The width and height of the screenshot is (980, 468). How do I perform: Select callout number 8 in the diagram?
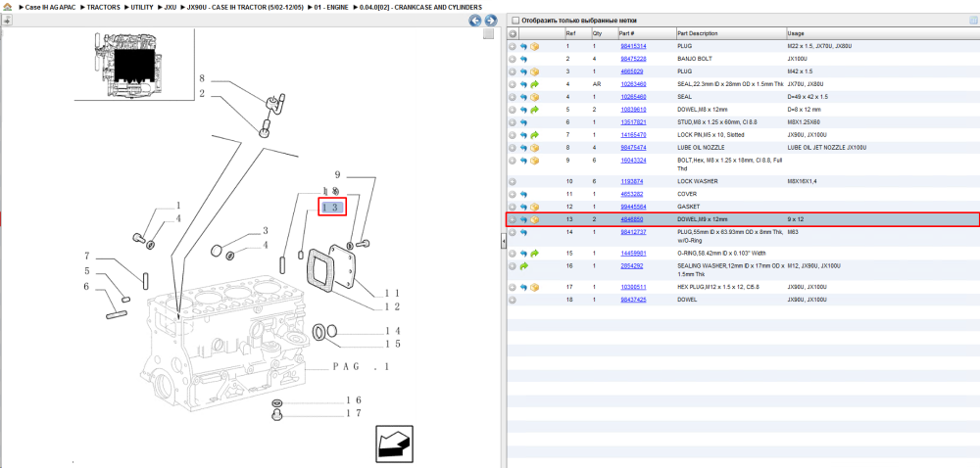tap(202, 79)
